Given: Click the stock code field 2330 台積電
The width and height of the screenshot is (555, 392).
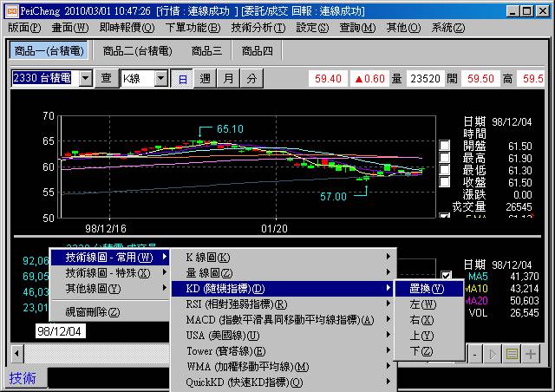Looking at the screenshot, I should pos(45,78).
